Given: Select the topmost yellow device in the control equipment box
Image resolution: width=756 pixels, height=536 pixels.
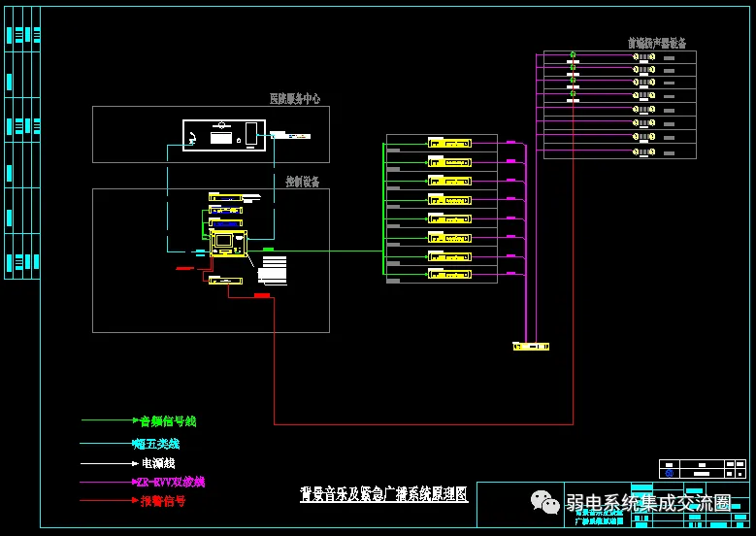Looking at the screenshot, I should (225, 197).
